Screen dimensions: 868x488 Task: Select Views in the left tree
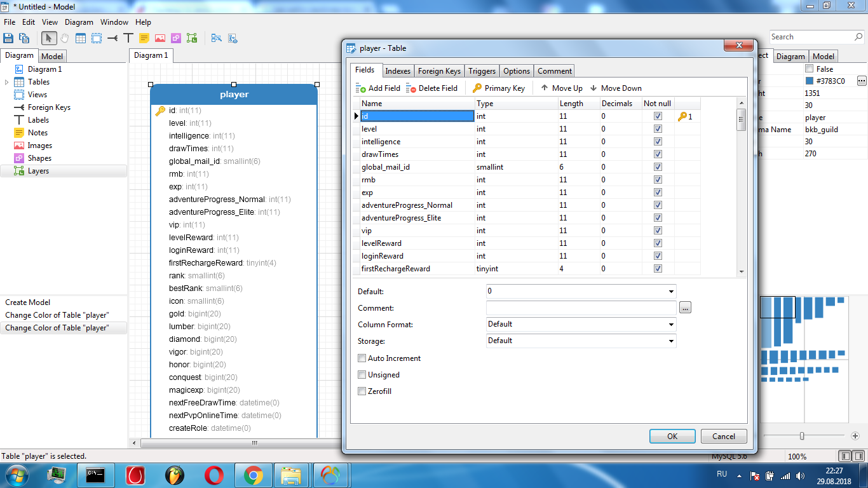[x=37, y=95]
